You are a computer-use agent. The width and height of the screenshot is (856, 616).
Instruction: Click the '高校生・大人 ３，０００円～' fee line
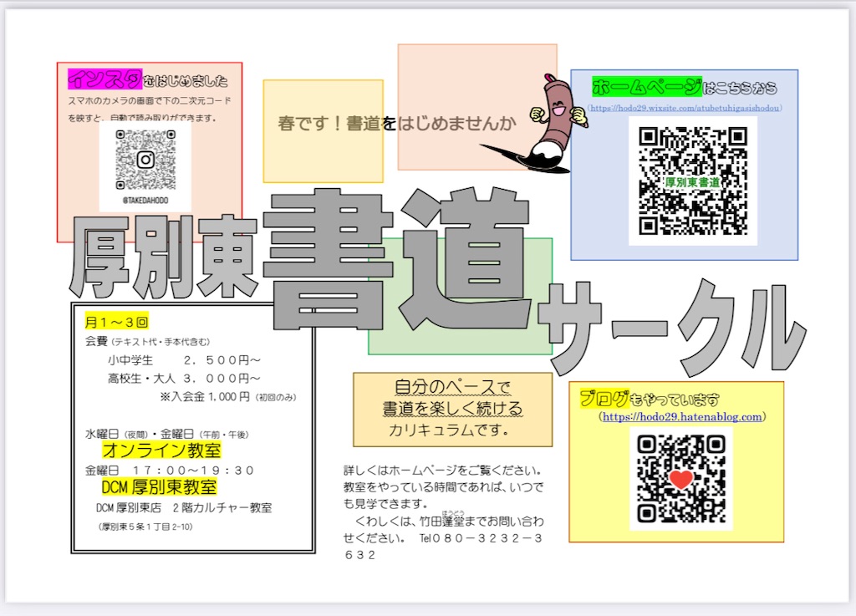(184, 378)
